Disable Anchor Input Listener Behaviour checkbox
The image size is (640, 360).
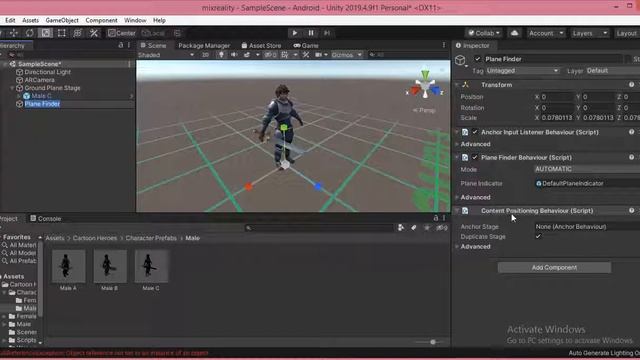(475, 132)
